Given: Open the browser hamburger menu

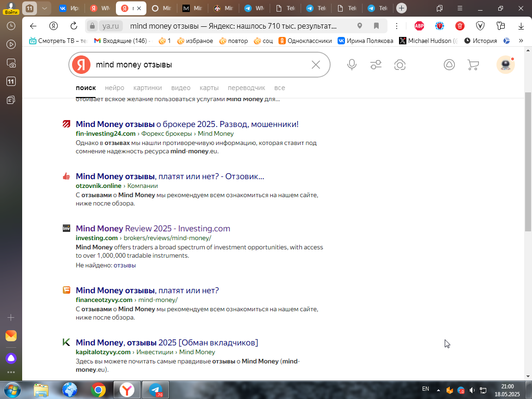Looking at the screenshot, I should [460, 8].
